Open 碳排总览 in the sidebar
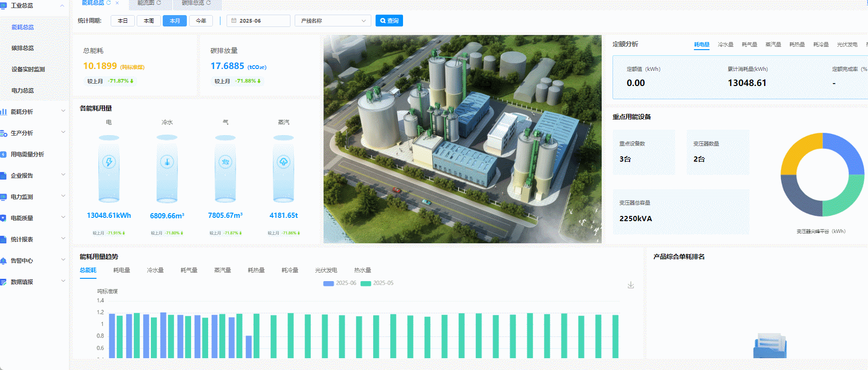 coord(23,48)
